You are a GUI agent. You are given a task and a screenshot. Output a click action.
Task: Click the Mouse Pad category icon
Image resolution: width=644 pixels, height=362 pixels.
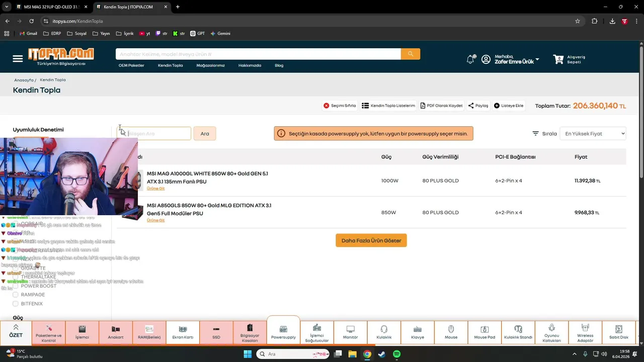pyautogui.click(x=485, y=329)
